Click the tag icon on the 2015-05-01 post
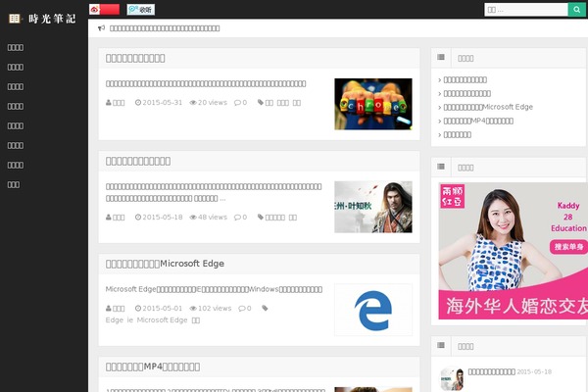The width and height of the screenshot is (588, 392). pyautogui.click(x=266, y=308)
